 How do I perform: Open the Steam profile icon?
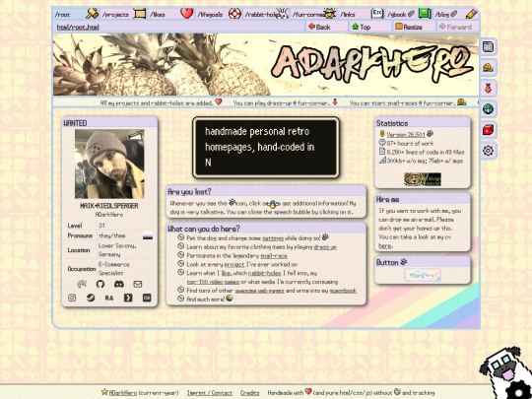coord(91,298)
